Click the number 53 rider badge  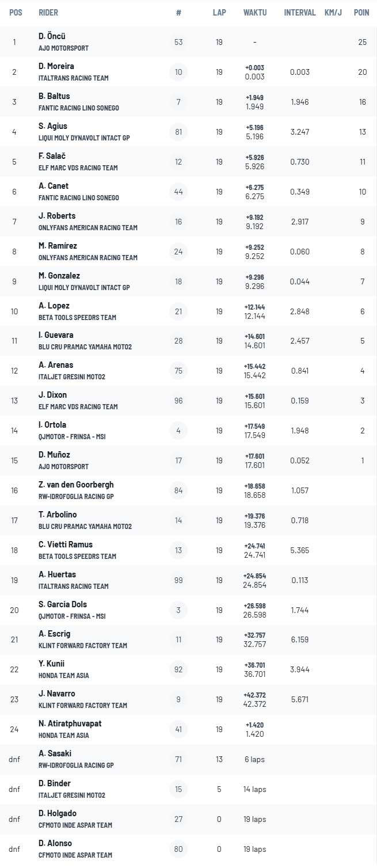(x=178, y=42)
